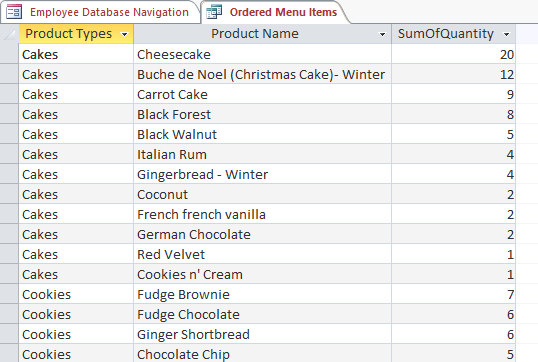Viewport: 538px width, 362px height.
Task: Click the Buche de Noel (Christmas Cake)- Winter cell
Action: click(262, 74)
